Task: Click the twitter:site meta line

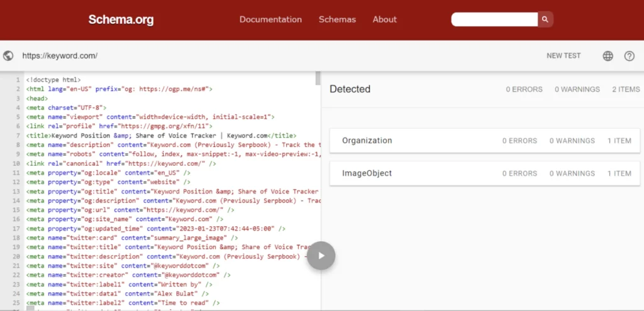Action: (x=123, y=266)
